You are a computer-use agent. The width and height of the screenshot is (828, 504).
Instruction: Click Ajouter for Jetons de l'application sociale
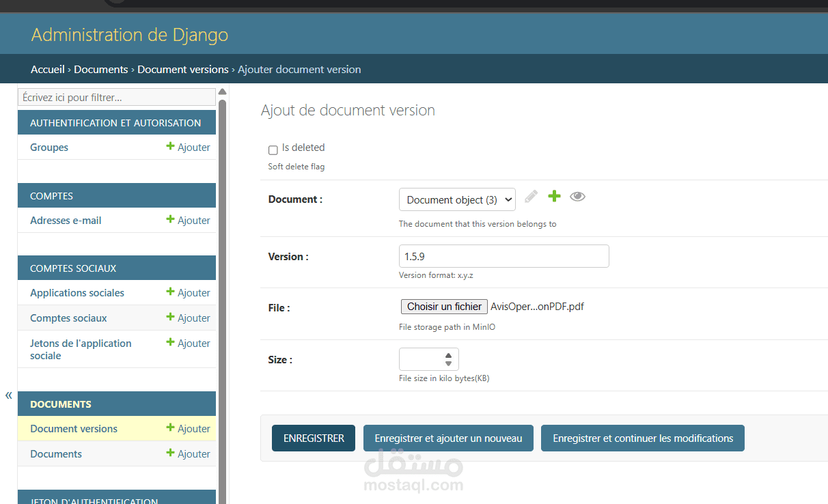189,344
